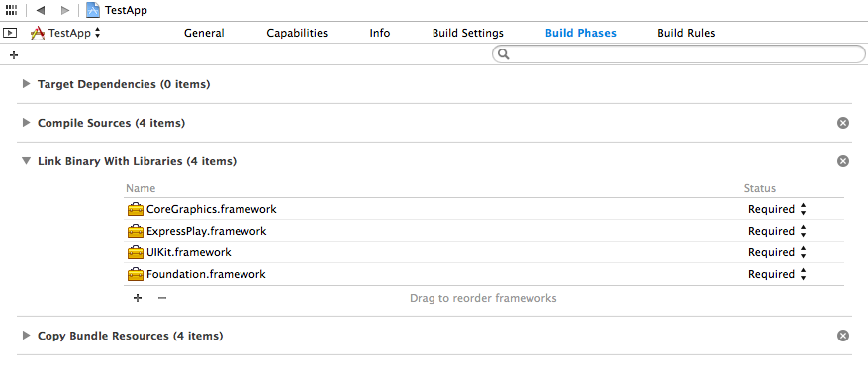Add a new build phase with plus
868x389 pixels.
(15, 54)
